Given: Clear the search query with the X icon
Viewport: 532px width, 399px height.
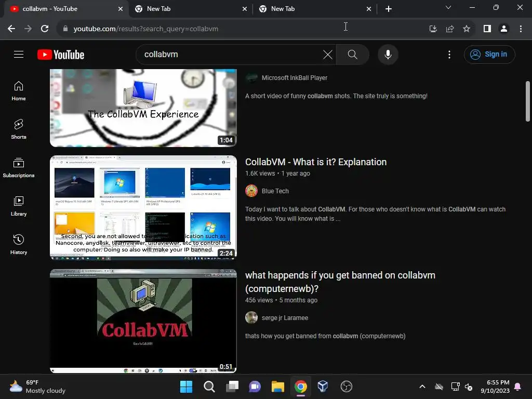Looking at the screenshot, I should point(327,54).
